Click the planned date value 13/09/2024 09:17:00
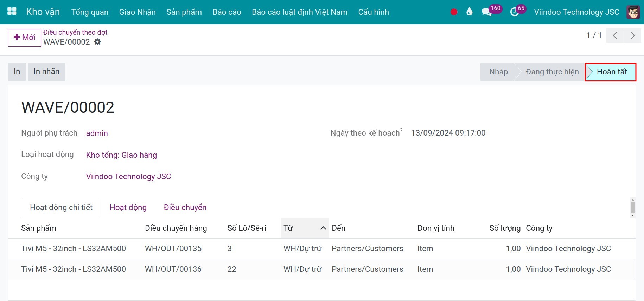644x301 pixels. 448,133
